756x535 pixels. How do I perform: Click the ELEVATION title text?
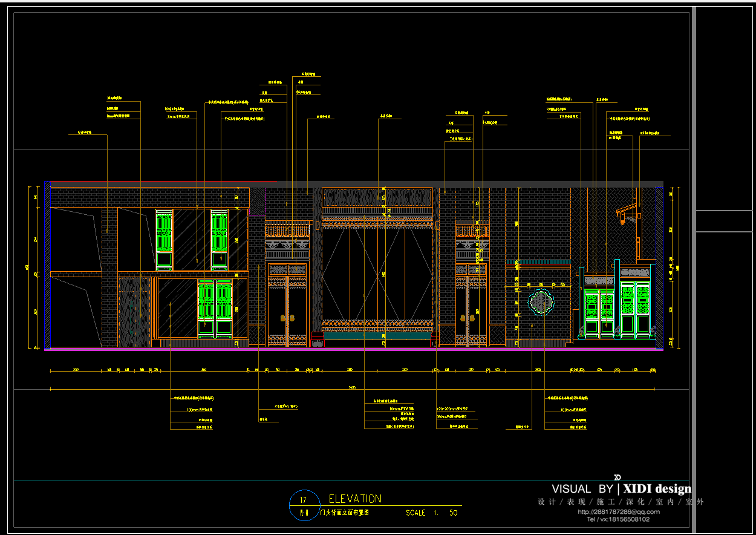click(x=355, y=499)
